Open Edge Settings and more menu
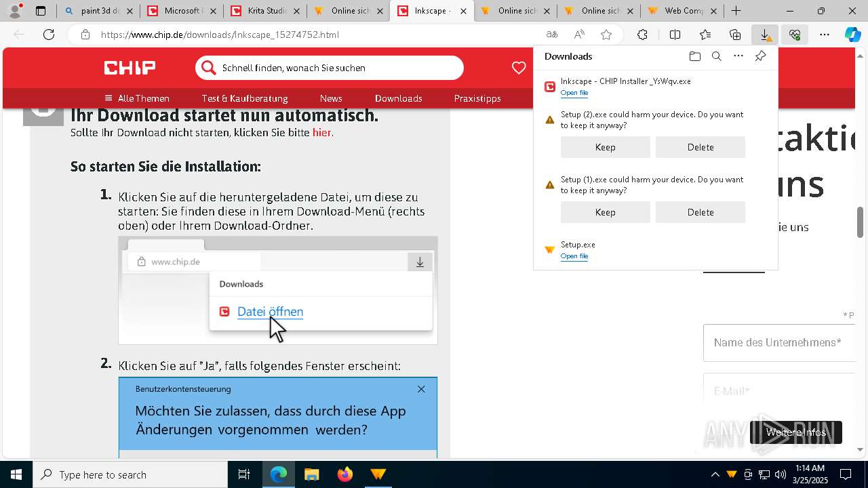Image resolution: width=868 pixels, height=488 pixels. tap(825, 35)
